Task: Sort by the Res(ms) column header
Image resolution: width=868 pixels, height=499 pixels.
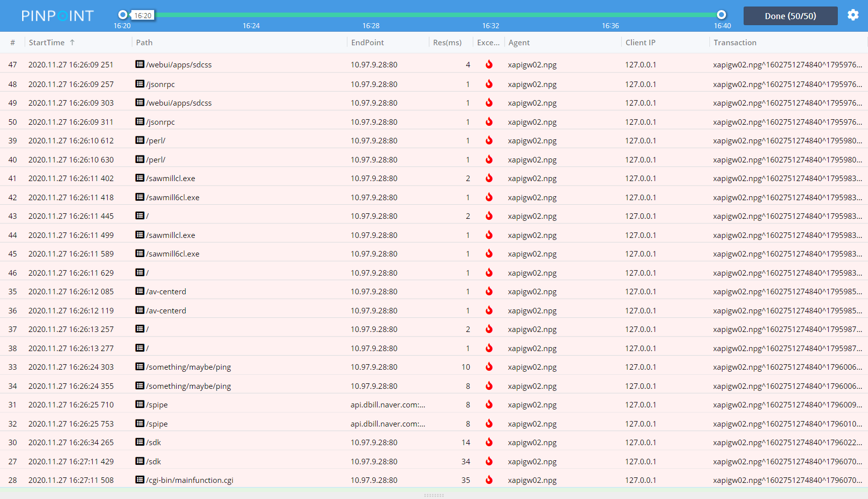Action: pyautogui.click(x=447, y=43)
